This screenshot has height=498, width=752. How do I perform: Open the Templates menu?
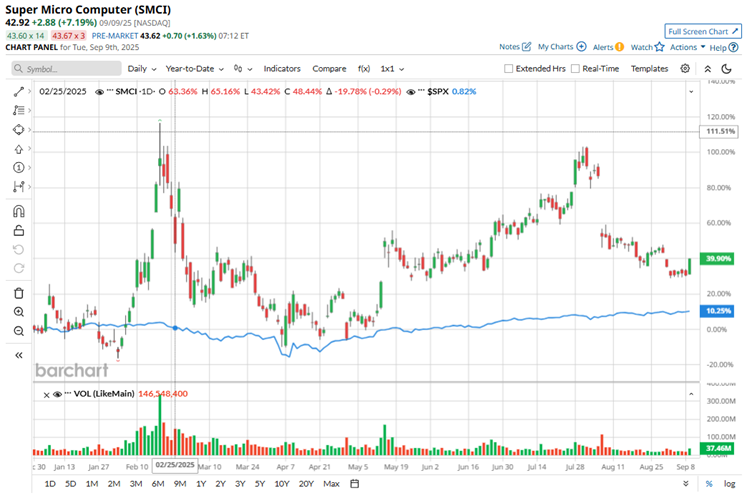(649, 69)
